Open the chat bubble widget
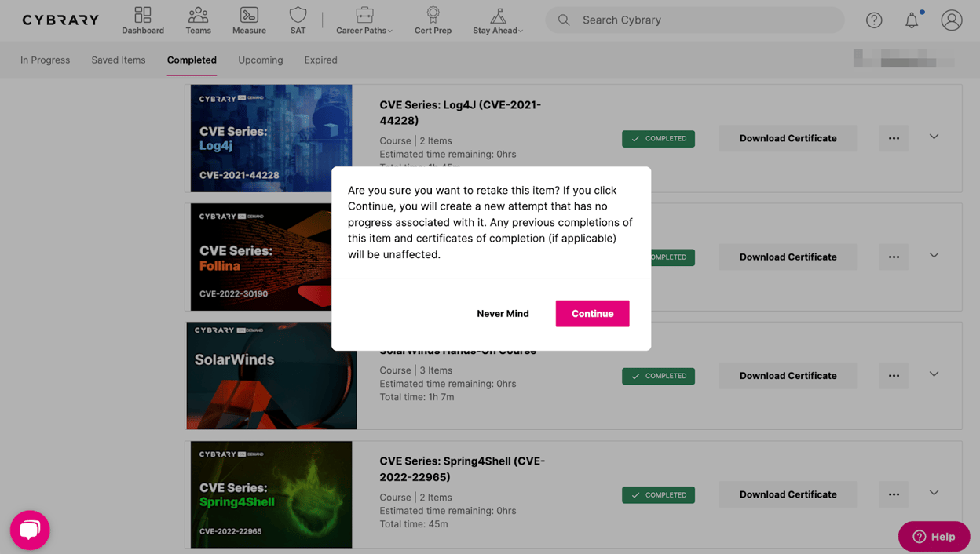 [30, 530]
